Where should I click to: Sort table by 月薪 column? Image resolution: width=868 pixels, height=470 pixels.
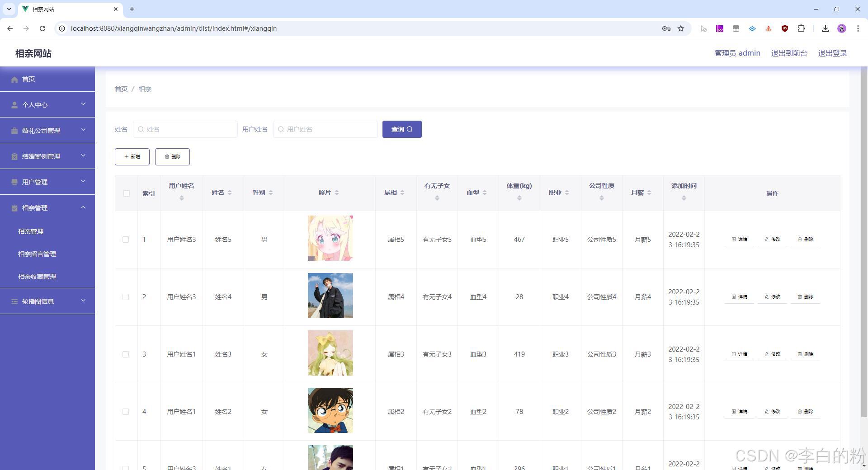point(649,193)
